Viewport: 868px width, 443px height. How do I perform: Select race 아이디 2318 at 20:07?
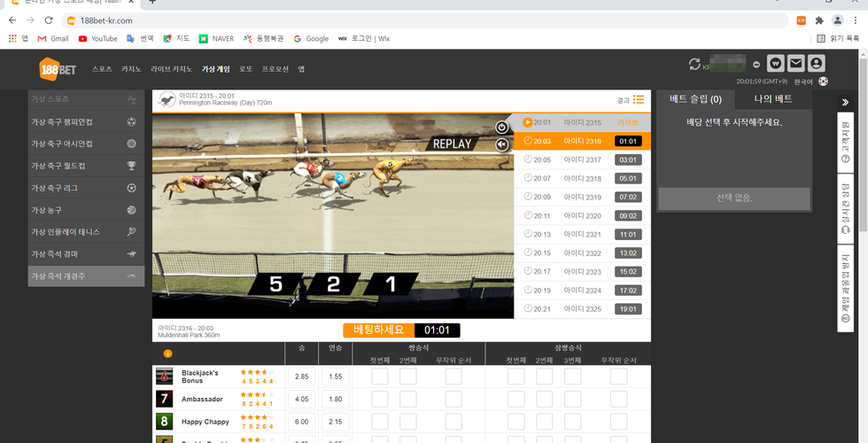click(583, 178)
